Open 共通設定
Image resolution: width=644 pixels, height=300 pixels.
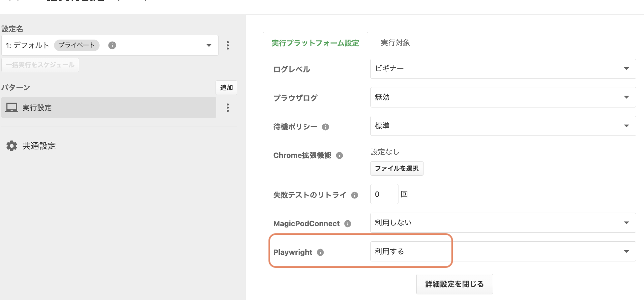(x=39, y=146)
